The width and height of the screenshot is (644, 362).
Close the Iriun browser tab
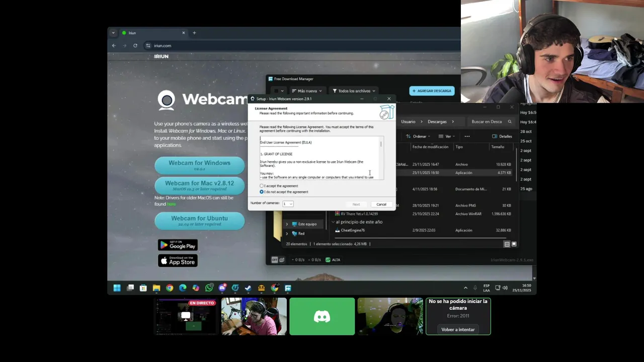(x=183, y=33)
